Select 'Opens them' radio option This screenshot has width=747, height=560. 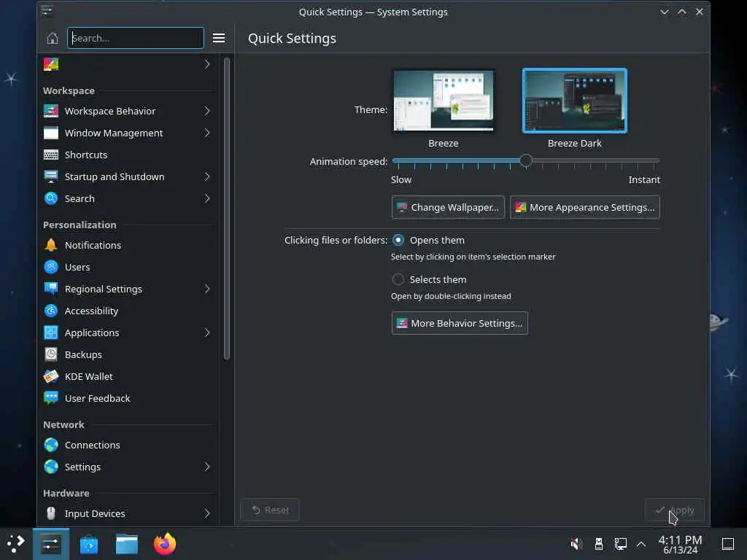(x=398, y=241)
